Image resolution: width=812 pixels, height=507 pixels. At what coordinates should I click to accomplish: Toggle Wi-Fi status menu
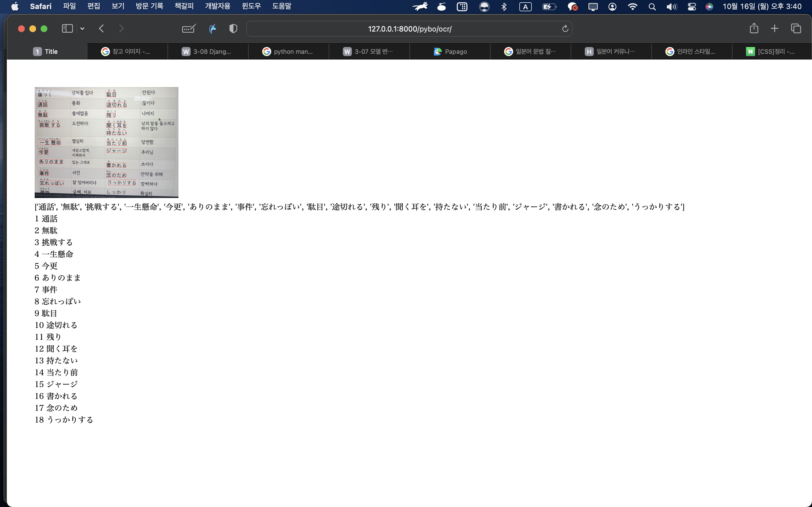click(632, 7)
